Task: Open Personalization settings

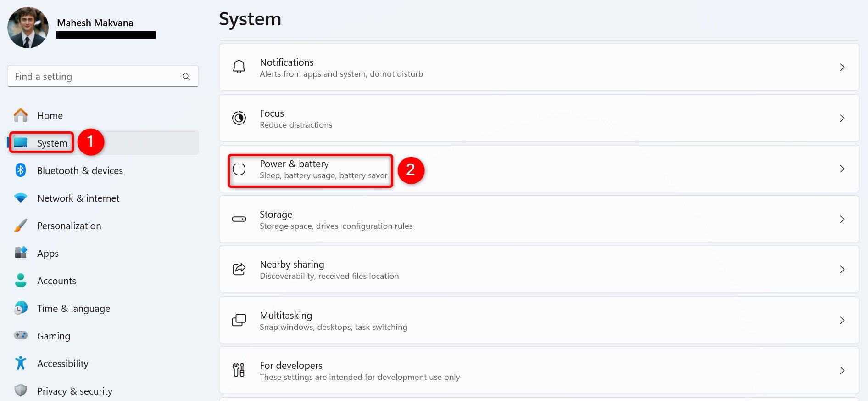Action: tap(103, 226)
